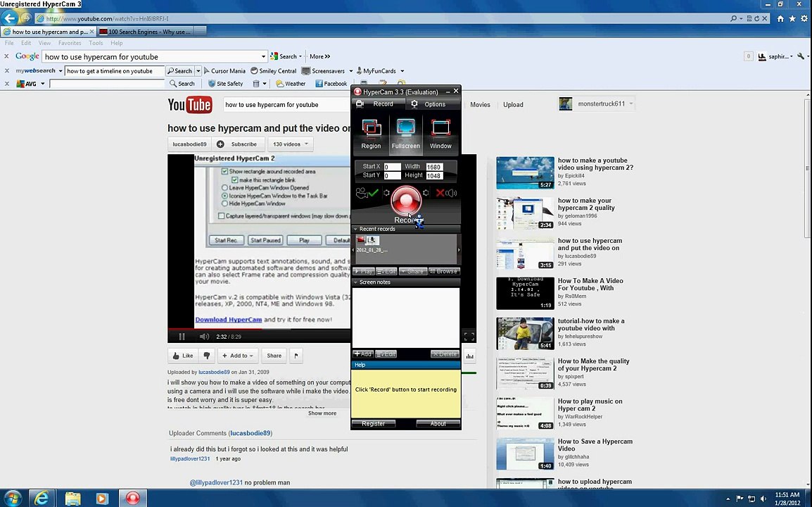Viewport: 812px width, 507px height.
Task: Click the Width field showing 1680
Action: (434, 167)
